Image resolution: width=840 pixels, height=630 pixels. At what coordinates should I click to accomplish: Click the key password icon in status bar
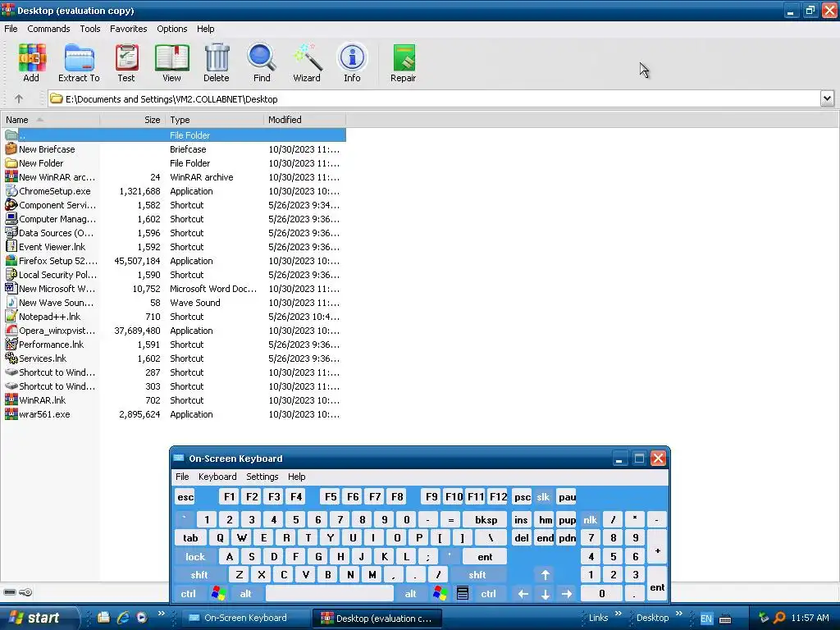[x=25, y=592]
